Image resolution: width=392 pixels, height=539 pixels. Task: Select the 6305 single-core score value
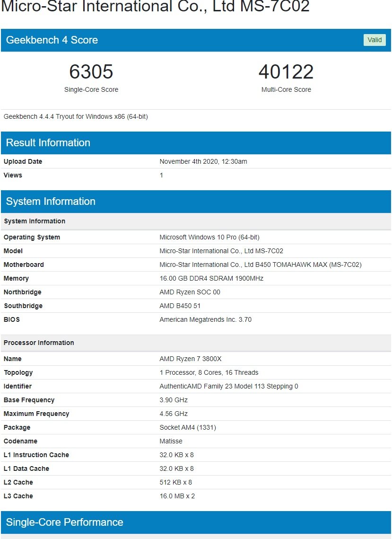point(91,71)
